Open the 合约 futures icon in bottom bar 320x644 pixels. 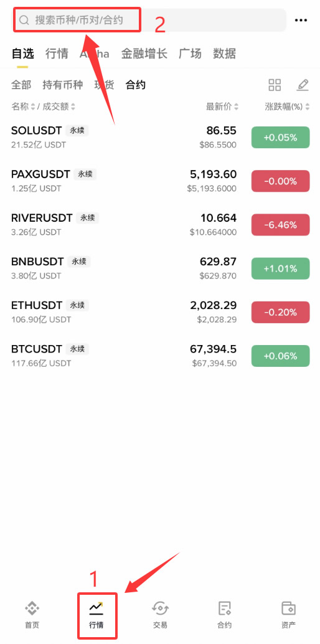224,608
